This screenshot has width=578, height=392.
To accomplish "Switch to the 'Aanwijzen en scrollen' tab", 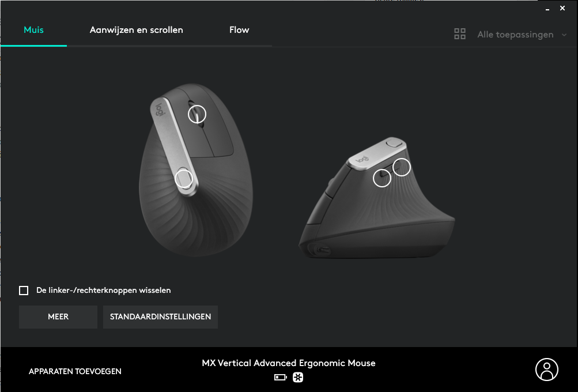I will (137, 30).
